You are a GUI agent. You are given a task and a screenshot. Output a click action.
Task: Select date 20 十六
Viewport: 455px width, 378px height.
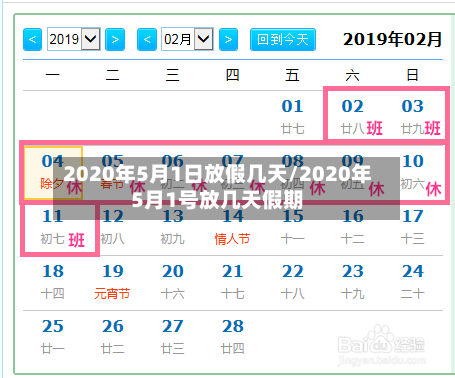173,283
